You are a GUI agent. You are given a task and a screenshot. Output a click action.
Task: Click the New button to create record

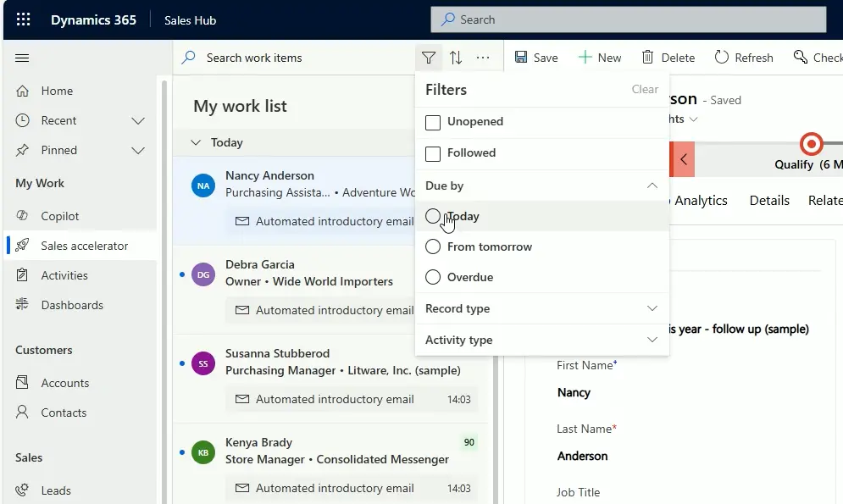[600, 57]
